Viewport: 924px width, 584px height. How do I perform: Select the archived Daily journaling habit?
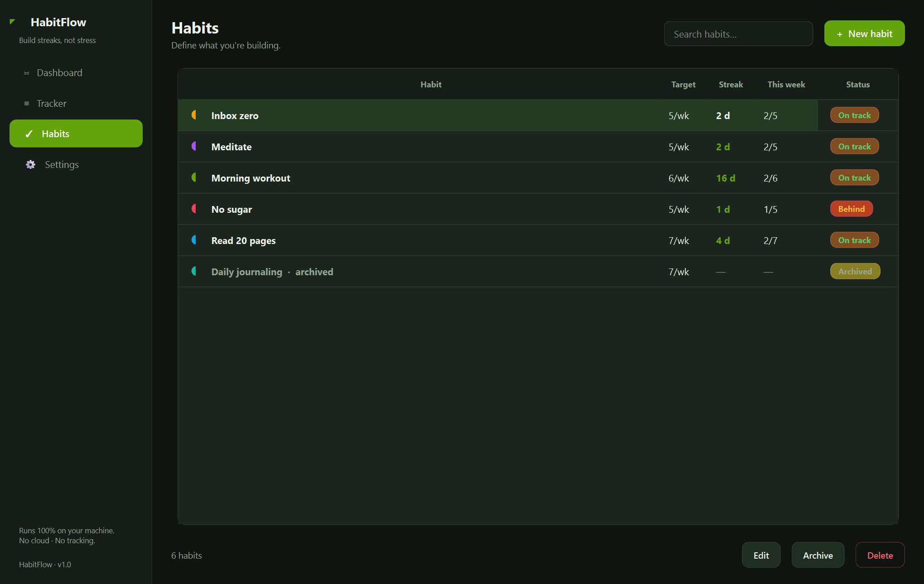538,272
